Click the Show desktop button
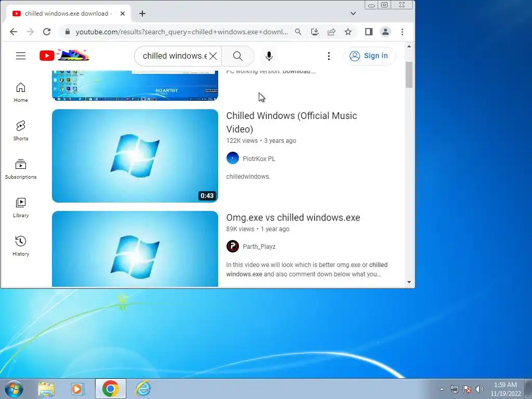Screen dimensions: 532x399 528,389
